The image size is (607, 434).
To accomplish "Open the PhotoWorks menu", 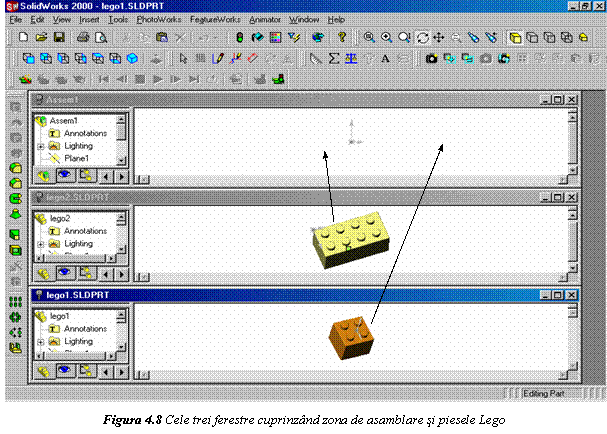I will [160, 19].
